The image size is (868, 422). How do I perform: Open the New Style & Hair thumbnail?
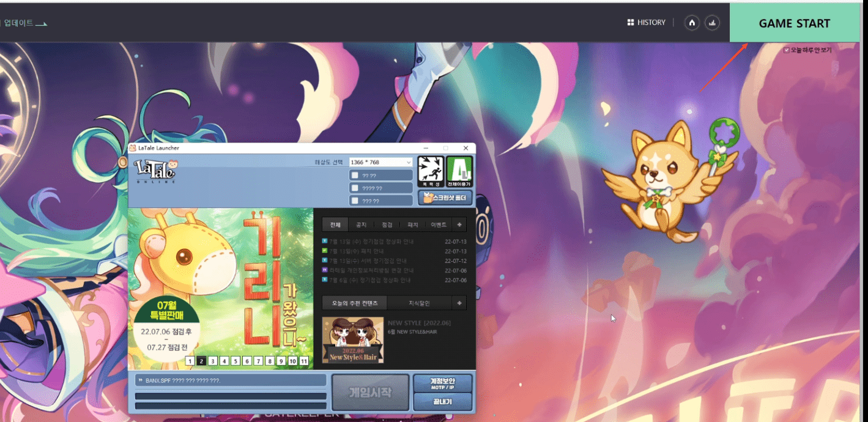(353, 339)
